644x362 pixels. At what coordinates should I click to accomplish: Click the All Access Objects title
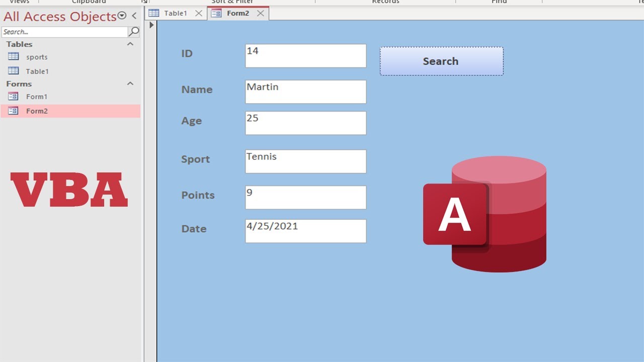(60, 17)
